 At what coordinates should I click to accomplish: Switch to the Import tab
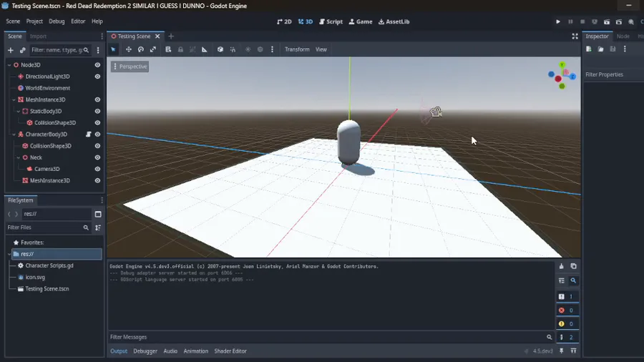(x=38, y=36)
